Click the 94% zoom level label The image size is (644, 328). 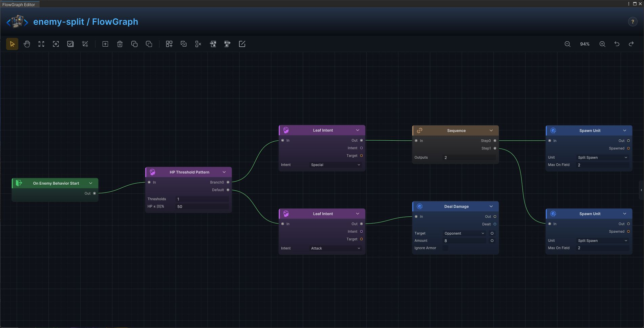point(585,44)
